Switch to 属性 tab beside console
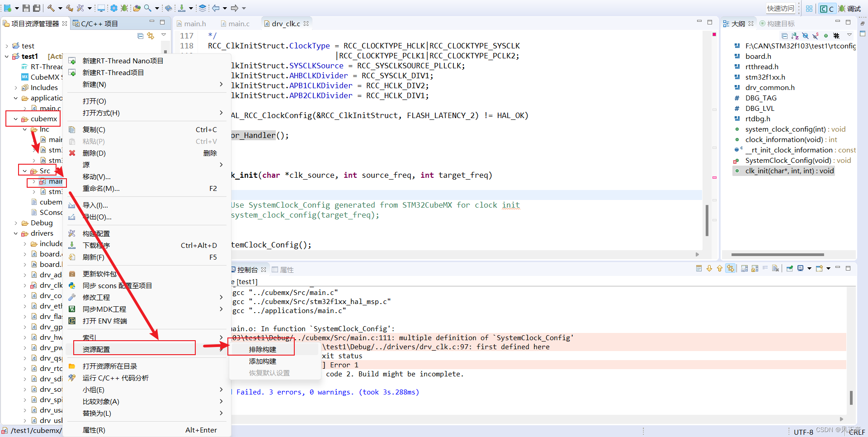Screen dimensions: 868x437 click(x=283, y=270)
